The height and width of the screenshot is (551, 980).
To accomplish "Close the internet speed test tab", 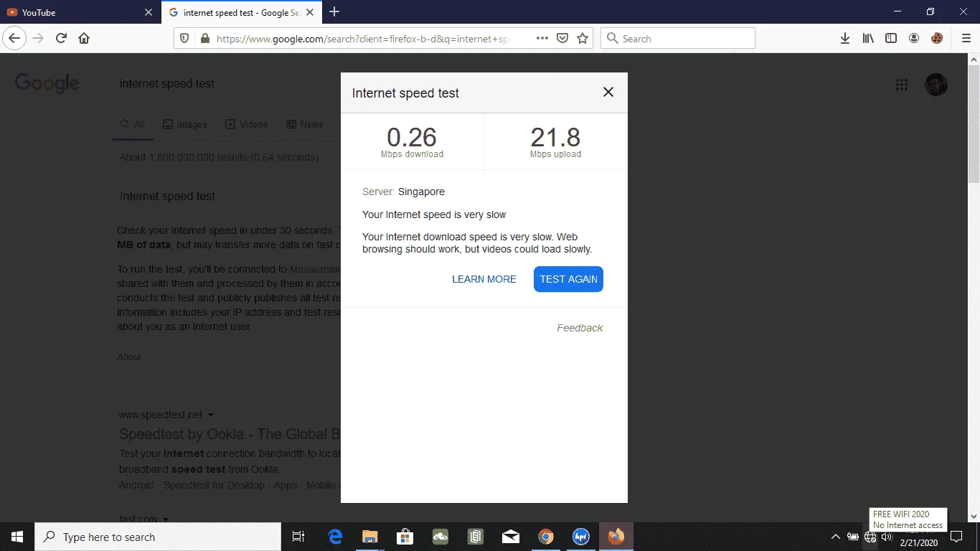I will 311,12.
